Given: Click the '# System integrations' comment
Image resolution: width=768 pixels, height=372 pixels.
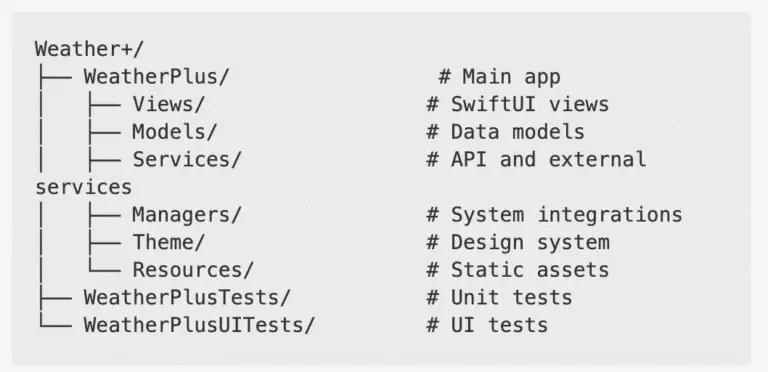Looking at the screenshot, I should tap(554, 215).
